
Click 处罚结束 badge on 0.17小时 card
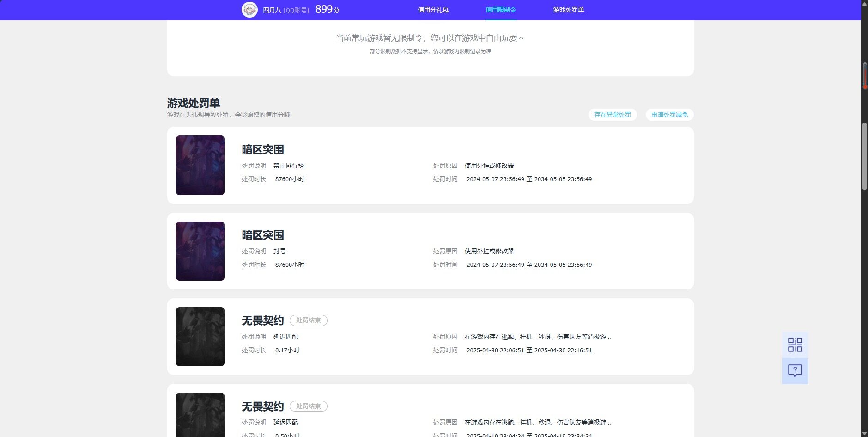tap(309, 320)
